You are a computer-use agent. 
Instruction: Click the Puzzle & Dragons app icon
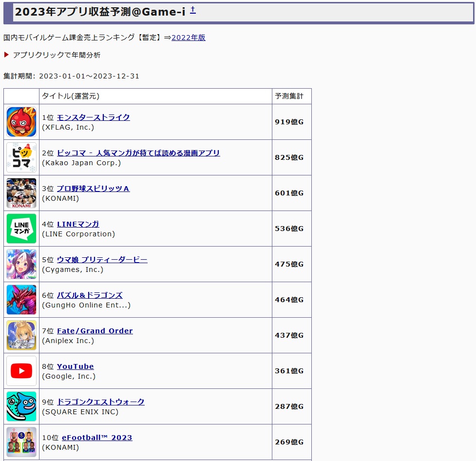(21, 299)
